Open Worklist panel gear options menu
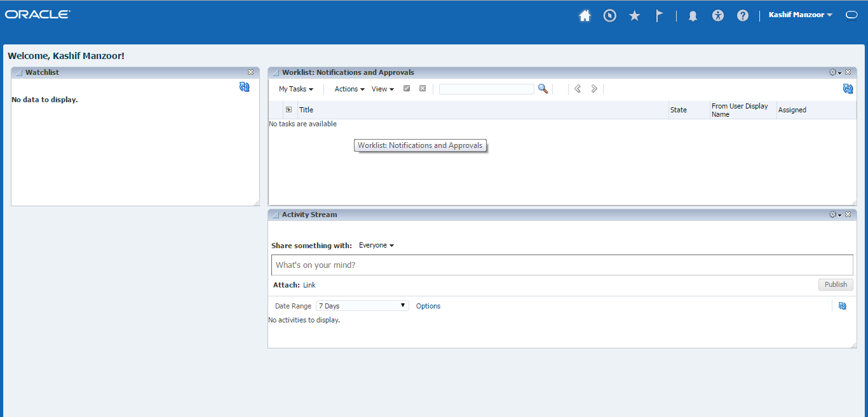This screenshot has width=868, height=417. coord(835,72)
